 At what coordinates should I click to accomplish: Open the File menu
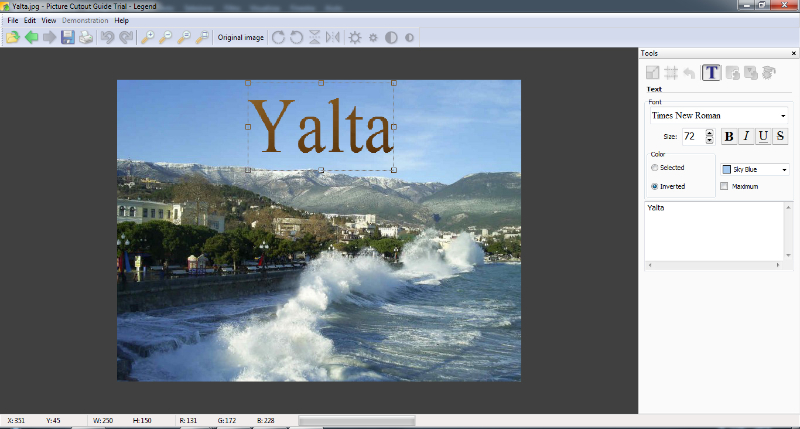click(13, 20)
